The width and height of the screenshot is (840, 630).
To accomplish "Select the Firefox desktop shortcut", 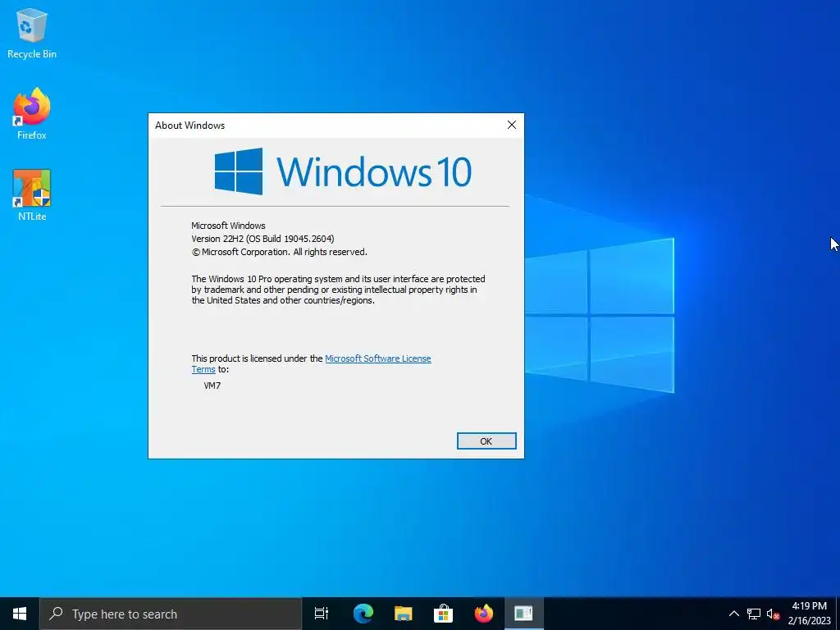I will [32, 114].
